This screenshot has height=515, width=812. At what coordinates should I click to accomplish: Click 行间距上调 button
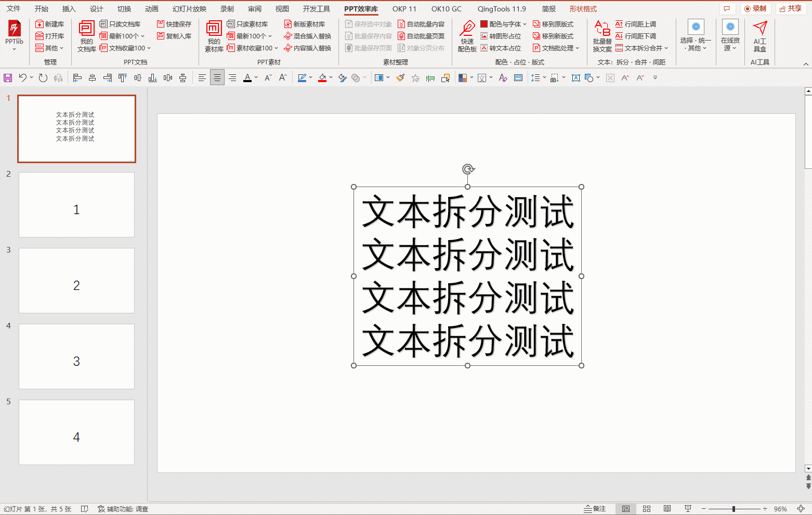click(636, 24)
